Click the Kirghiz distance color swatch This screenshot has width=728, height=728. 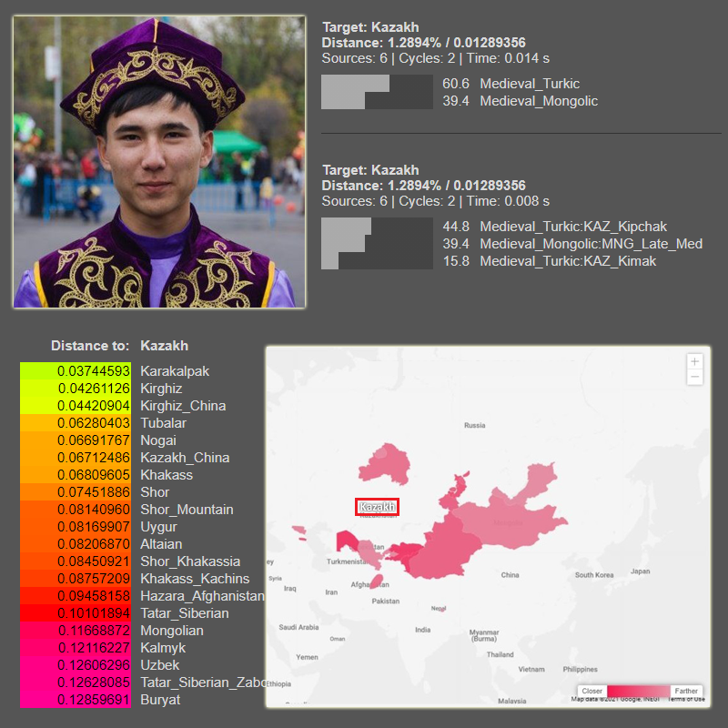click(x=76, y=389)
